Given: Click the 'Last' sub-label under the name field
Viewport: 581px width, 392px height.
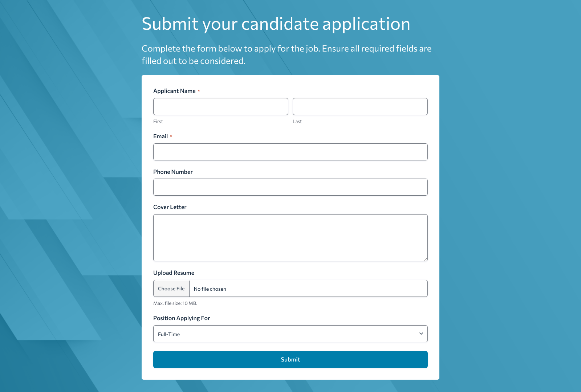Looking at the screenshot, I should (297, 122).
